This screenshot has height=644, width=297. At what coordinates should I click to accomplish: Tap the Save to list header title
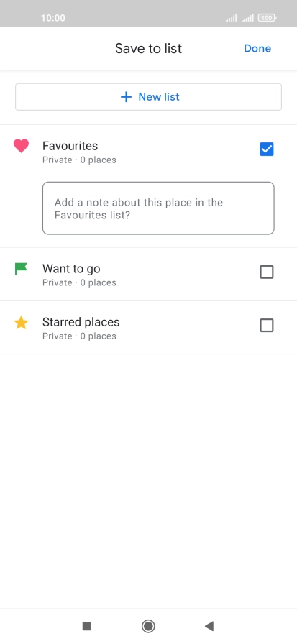tap(148, 48)
